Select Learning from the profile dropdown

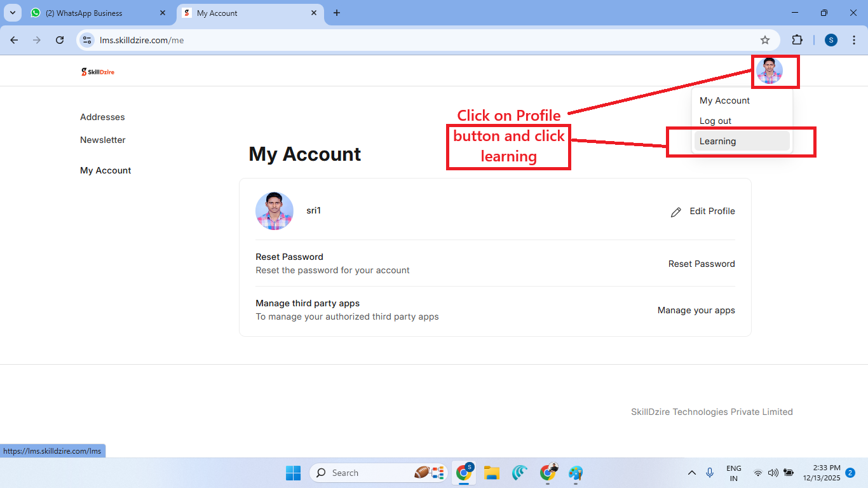pyautogui.click(x=717, y=141)
